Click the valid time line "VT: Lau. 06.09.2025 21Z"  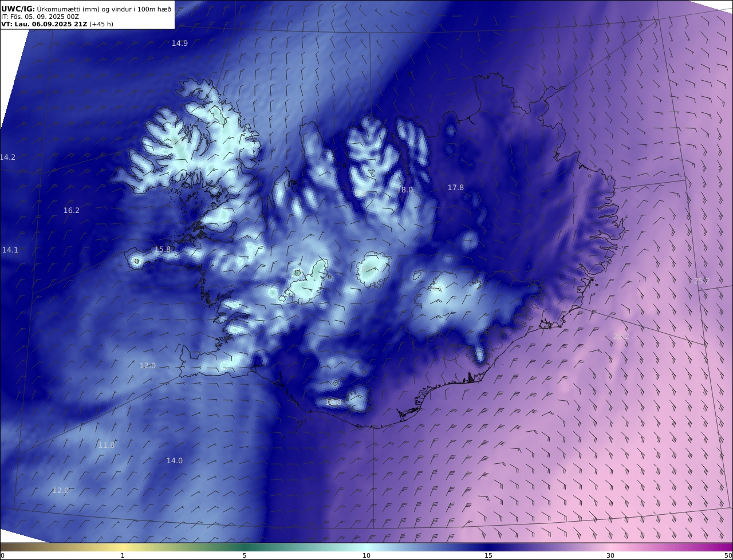tap(44, 24)
